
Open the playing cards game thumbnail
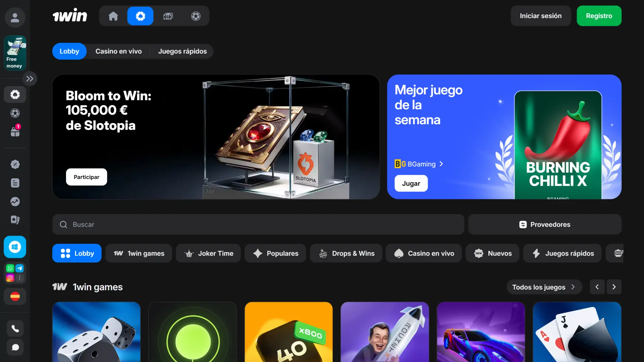pyautogui.click(x=577, y=332)
